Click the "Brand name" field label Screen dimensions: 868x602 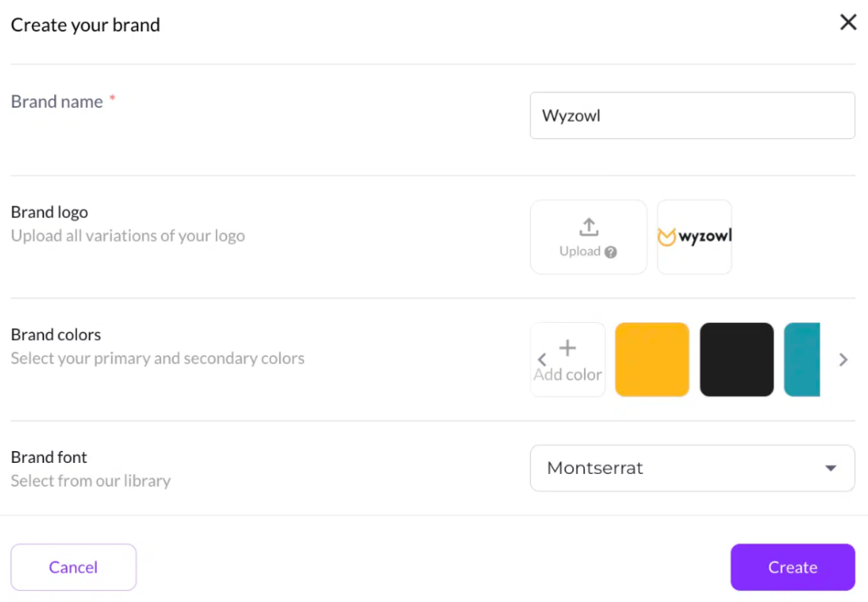57,102
